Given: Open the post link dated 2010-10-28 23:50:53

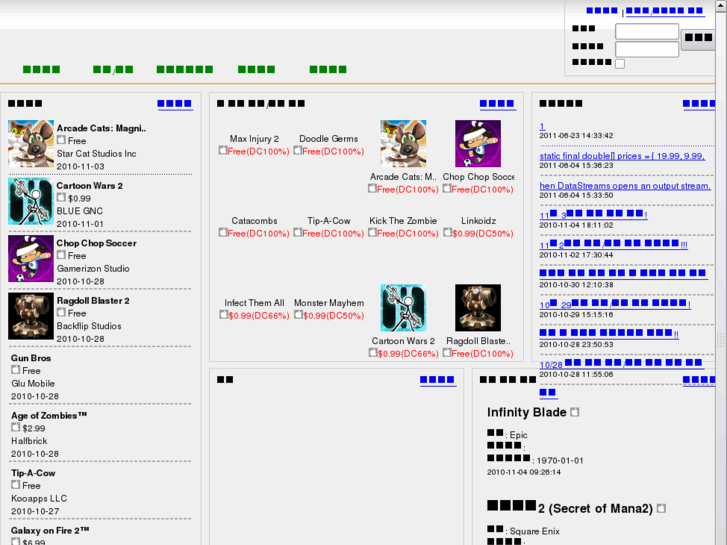Looking at the screenshot, I should point(609,333).
